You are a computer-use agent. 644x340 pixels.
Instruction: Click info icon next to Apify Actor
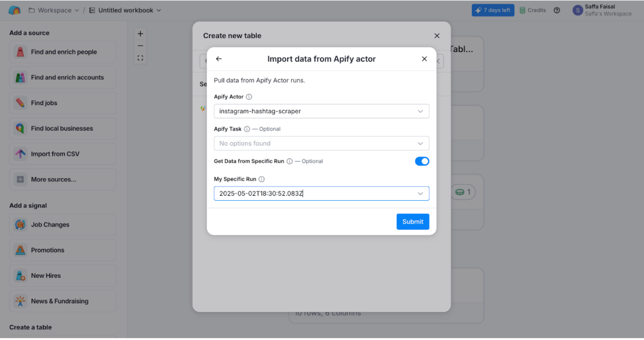tap(249, 97)
